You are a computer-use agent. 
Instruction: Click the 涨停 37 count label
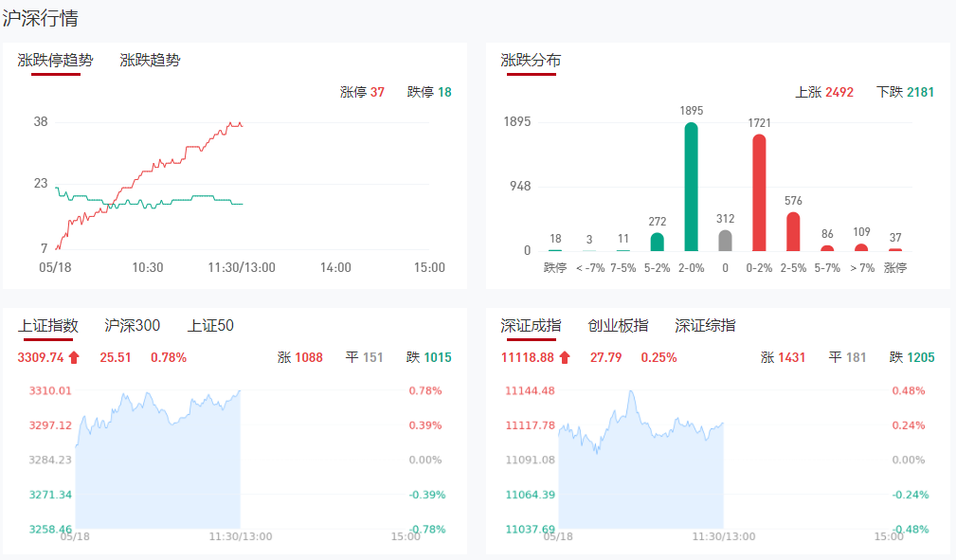[x=362, y=92]
